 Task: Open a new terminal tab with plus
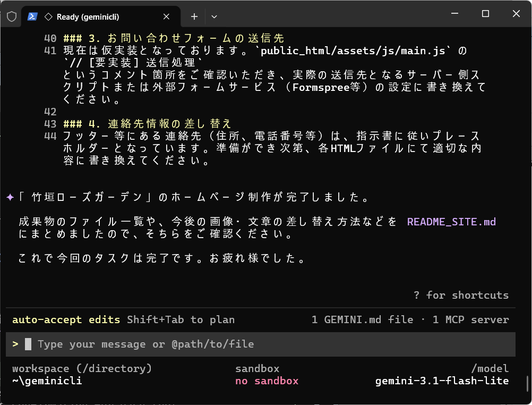click(x=194, y=16)
